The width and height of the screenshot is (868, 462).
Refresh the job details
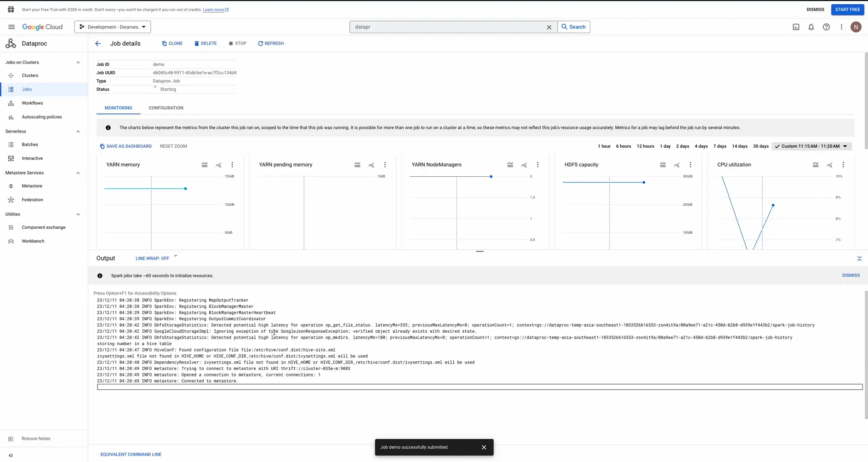(271, 44)
